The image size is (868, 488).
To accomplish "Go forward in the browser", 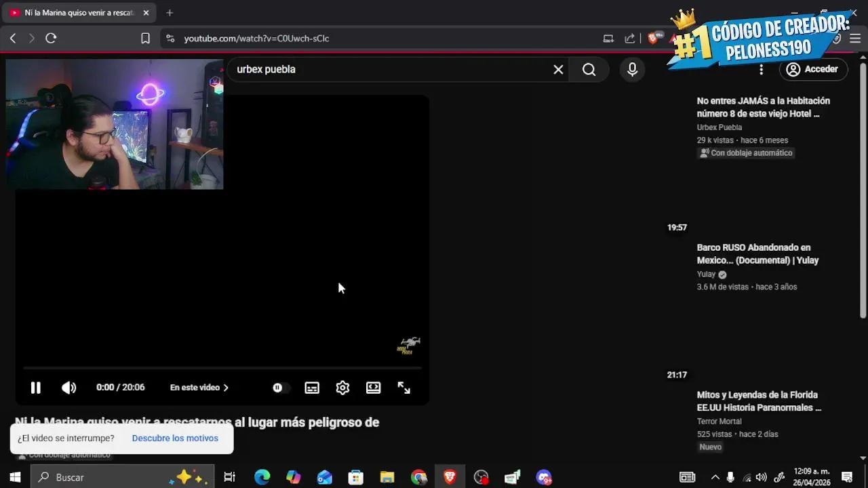I will 31,39.
